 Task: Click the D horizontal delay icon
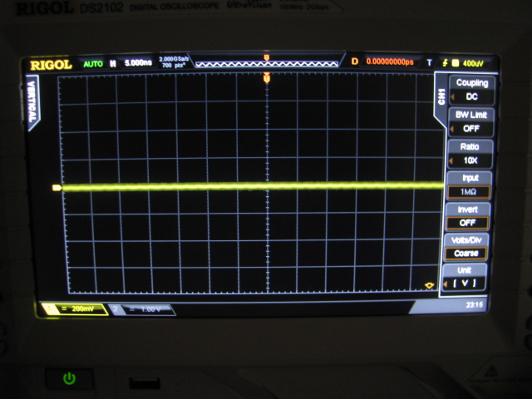pyautogui.click(x=355, y=62)
